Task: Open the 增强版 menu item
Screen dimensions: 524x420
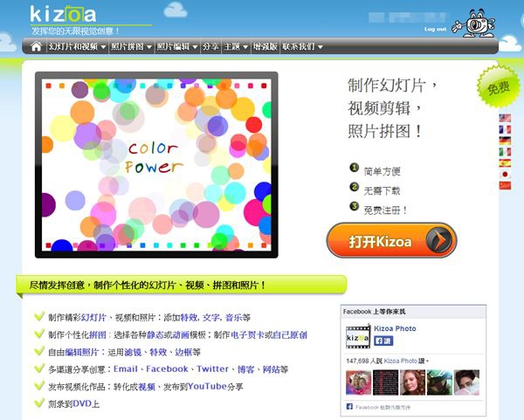Action: 265,46
